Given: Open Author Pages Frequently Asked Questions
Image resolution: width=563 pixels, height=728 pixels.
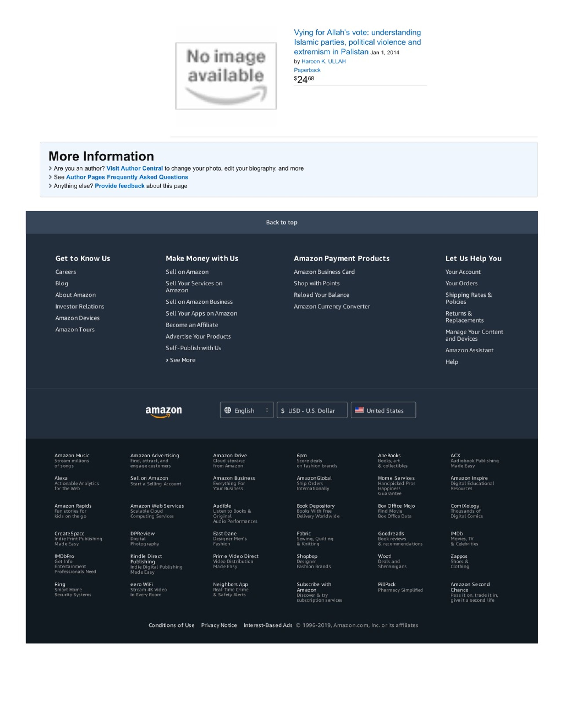Looking at the screenshot, I should [x=127, y=177].
